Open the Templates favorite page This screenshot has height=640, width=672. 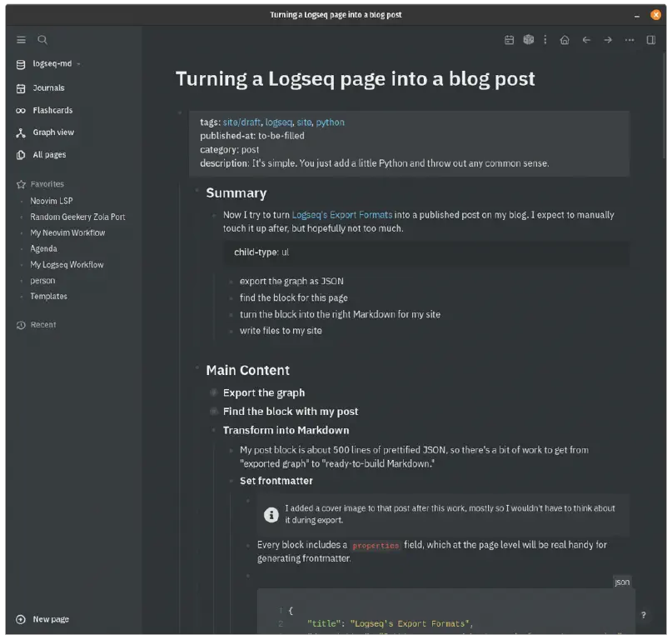coord(48,297)
